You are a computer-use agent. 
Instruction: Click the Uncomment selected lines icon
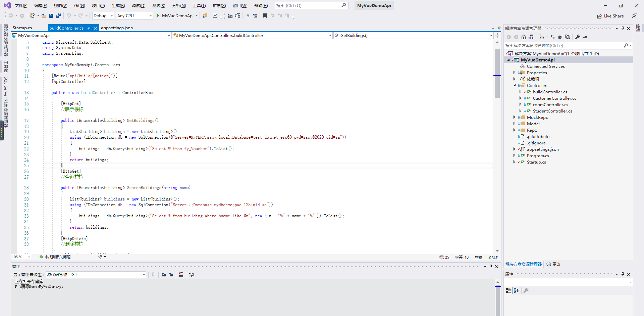pyautogui.click(x=255, y=16)
